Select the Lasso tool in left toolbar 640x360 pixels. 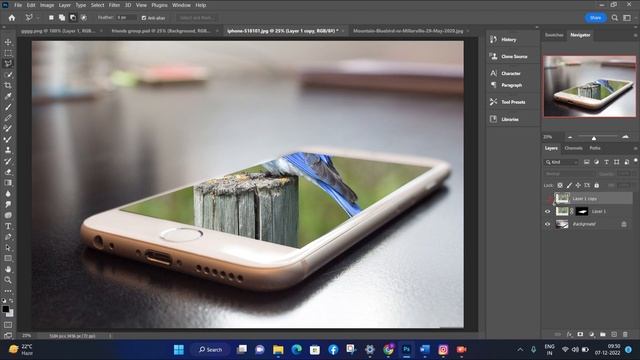(8, 64)
